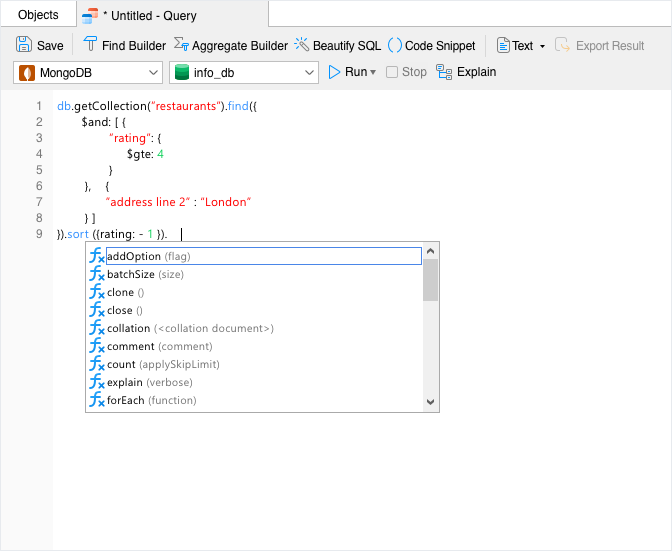Open the info_db database dropdown
This screenshot has height=551, width=672.
pyautogui.click(x=244, y=72)
